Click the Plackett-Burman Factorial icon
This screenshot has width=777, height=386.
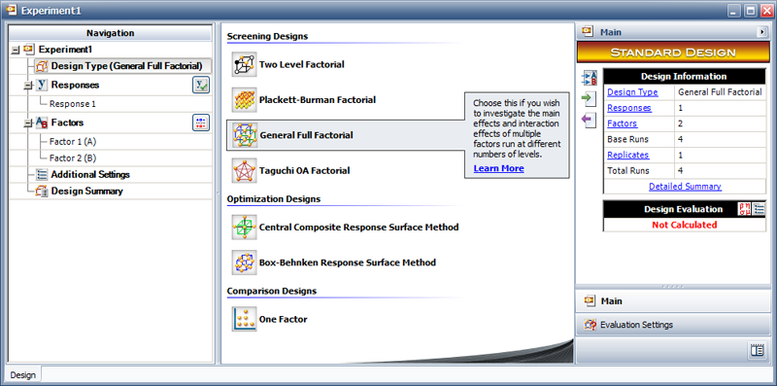click(244, 100)
